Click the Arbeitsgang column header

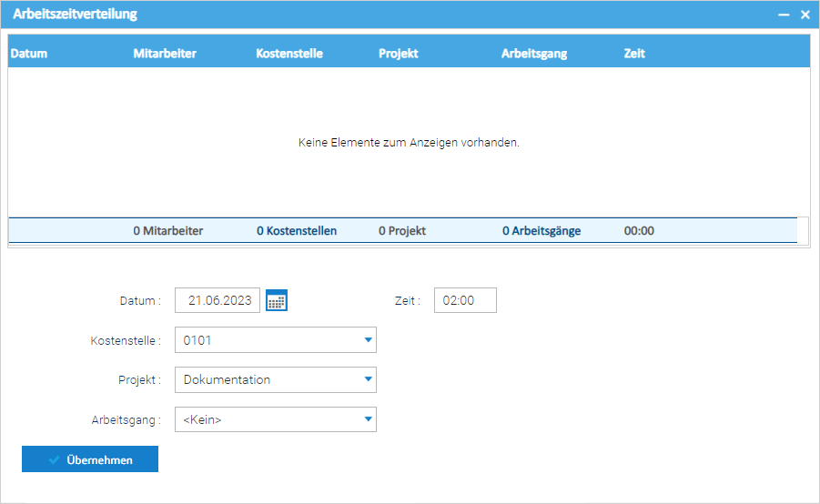click(x=534, y=54)
